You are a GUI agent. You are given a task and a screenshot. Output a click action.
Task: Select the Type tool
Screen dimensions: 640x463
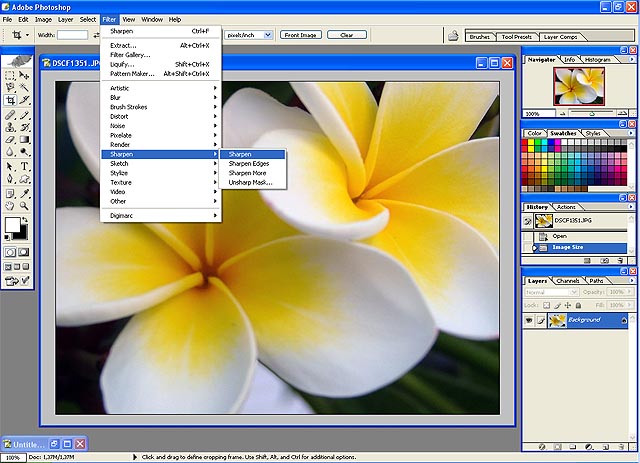24,167
